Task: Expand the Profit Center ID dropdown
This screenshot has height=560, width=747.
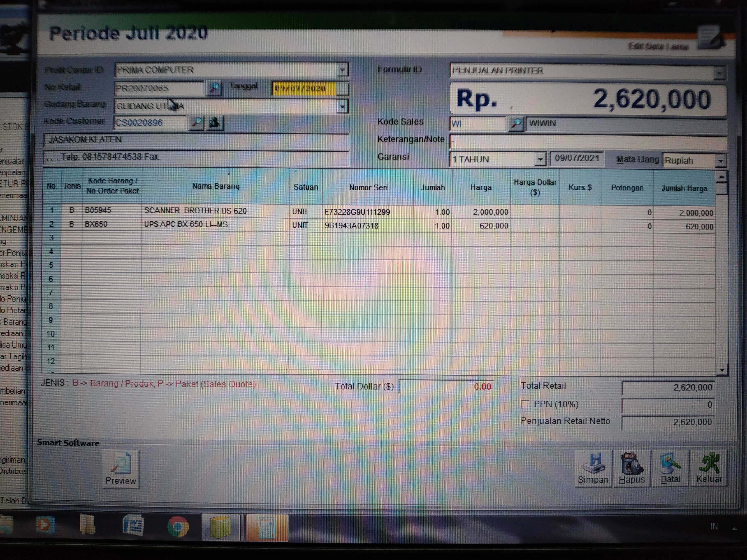Action: 342,70
